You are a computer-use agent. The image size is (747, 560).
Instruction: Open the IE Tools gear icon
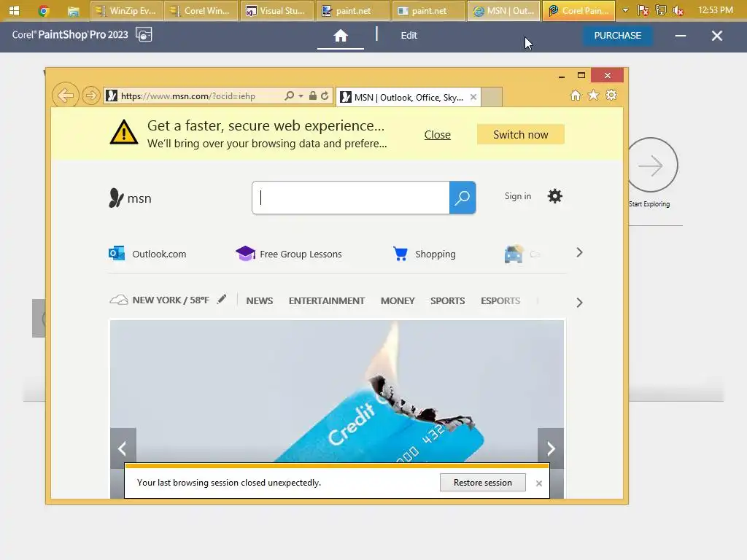(x=611, y=96)
